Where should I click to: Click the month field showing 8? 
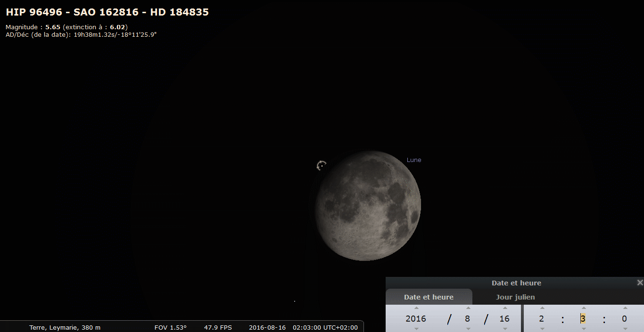tap(467, 319)
